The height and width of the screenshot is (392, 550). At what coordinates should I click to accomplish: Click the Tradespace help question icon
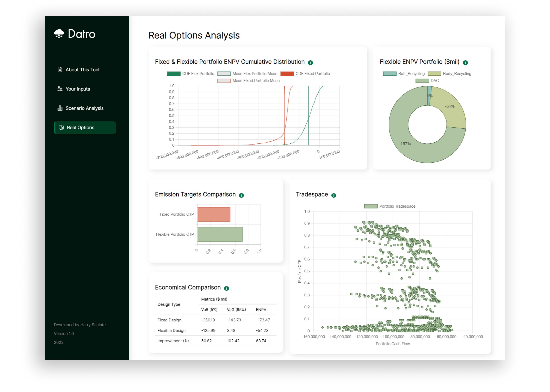(x=334, y=195)
